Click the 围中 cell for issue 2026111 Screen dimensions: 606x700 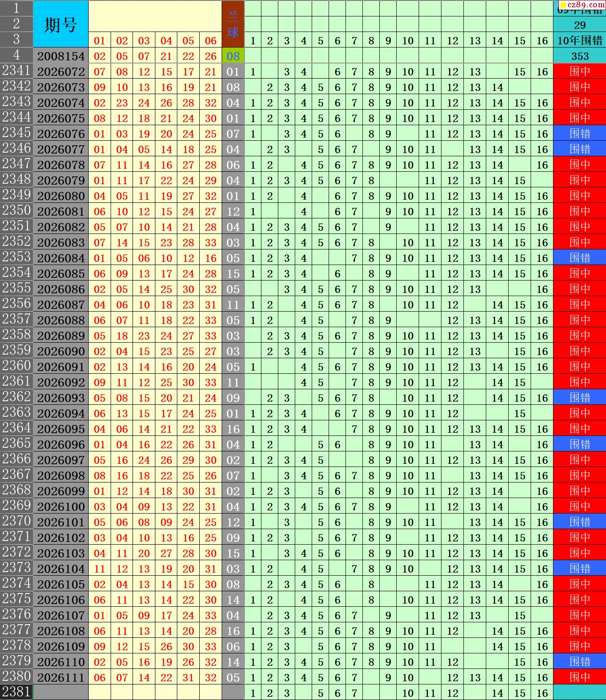click(580, 677)
